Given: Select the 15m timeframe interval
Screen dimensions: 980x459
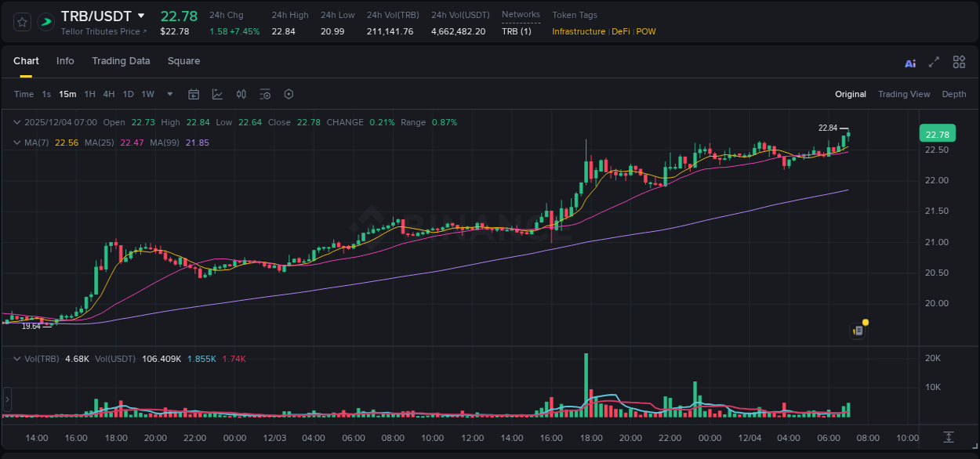Looking at the screenshot, I should (67, 94).
